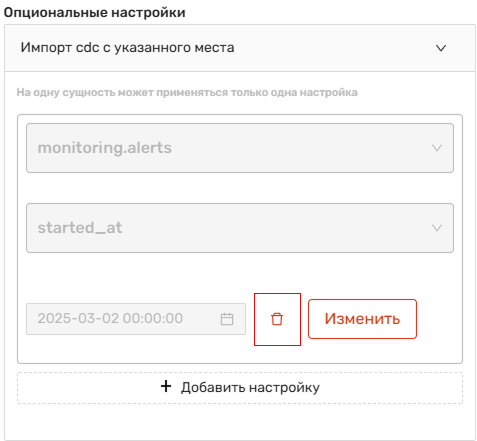
Task: Click the Добавить настройку button
Action: click(240, 388)
